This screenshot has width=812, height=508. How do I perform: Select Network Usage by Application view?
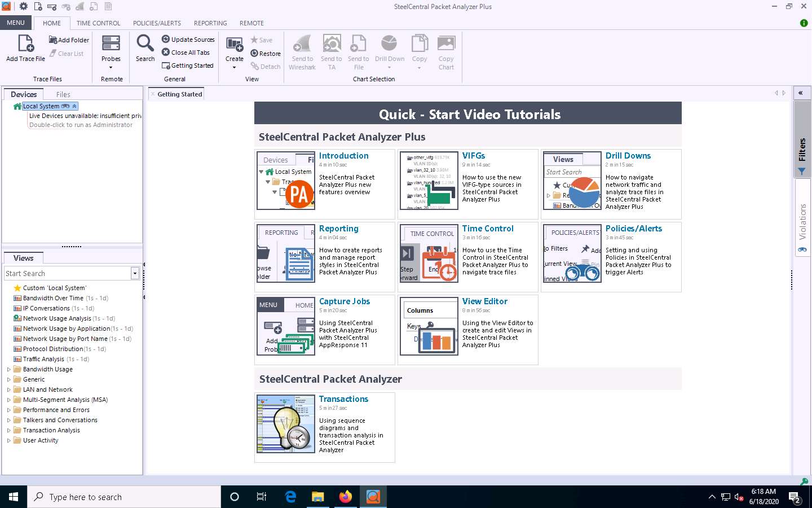[x=73, y=329]
